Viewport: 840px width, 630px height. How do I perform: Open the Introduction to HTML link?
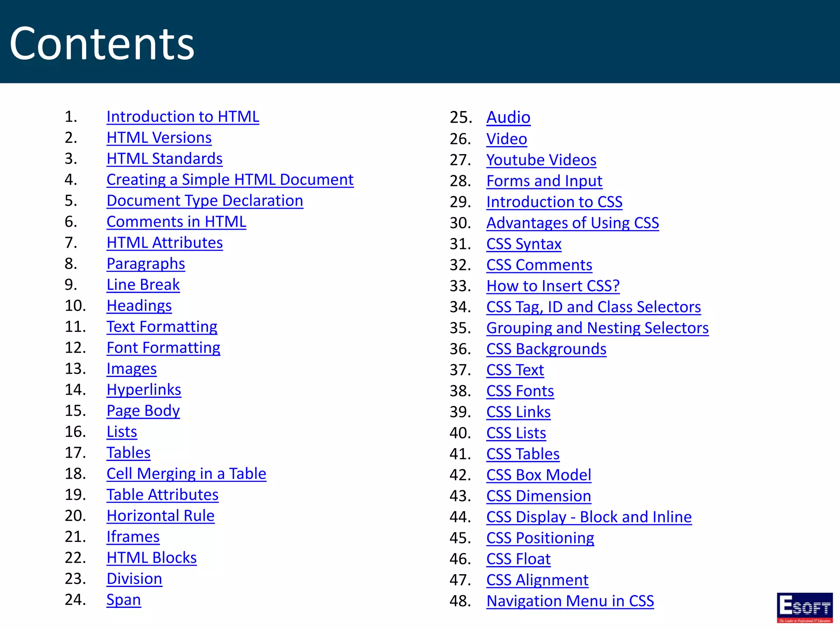click(183, 117)
